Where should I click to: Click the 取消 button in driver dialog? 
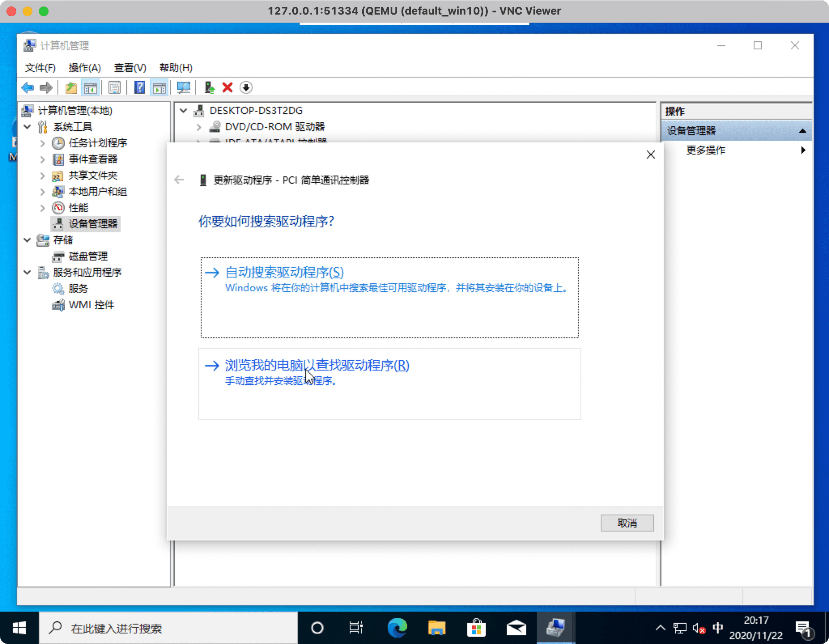627,523
